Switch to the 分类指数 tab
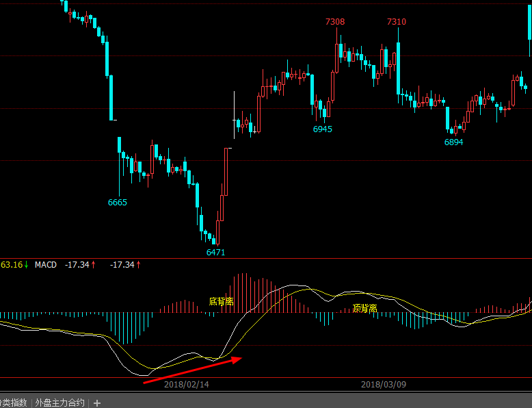The image size is (532, 408). 14,403
